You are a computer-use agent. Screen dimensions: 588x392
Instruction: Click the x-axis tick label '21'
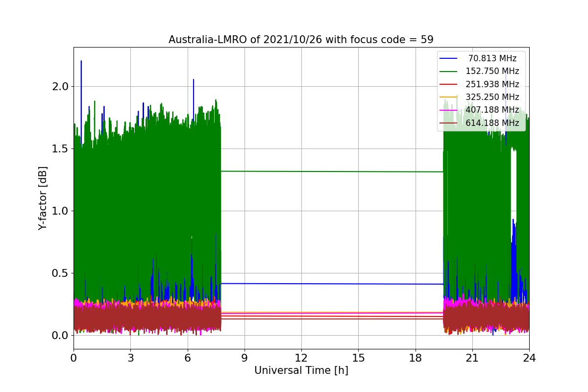472,358
